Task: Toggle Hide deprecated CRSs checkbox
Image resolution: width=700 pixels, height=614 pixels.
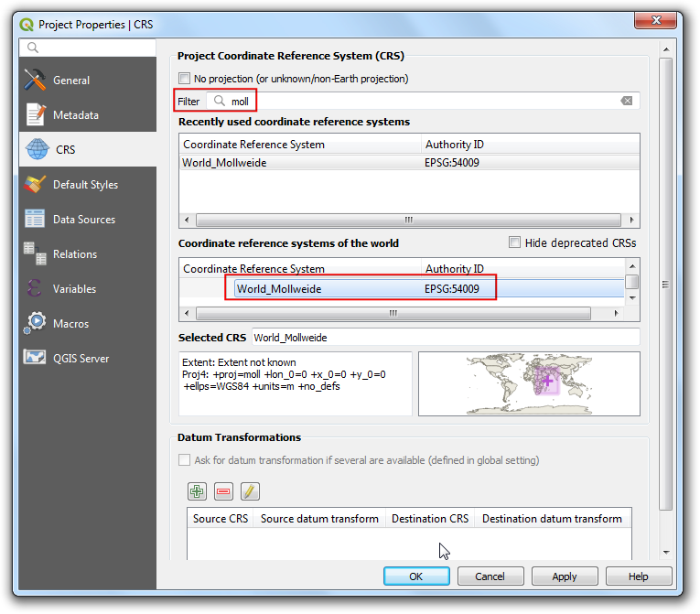Action: point(514,242)
